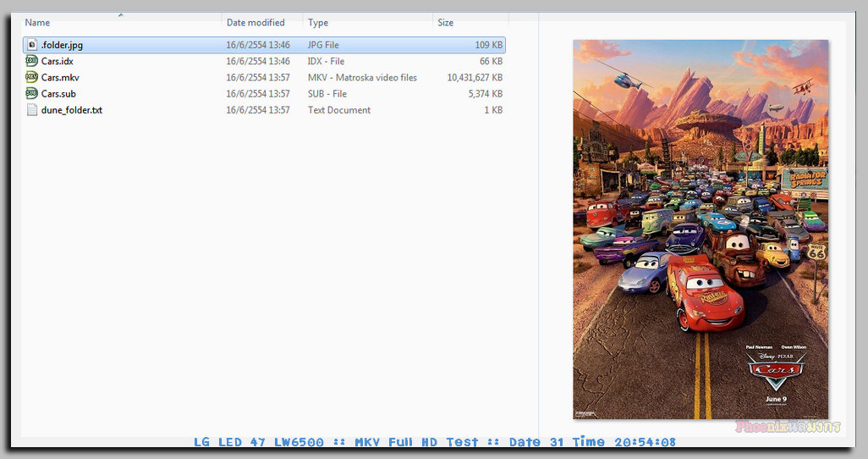Select the dune_folder.txt document icon
Viewport: 868px width, 459px height.
coord(32,110)
